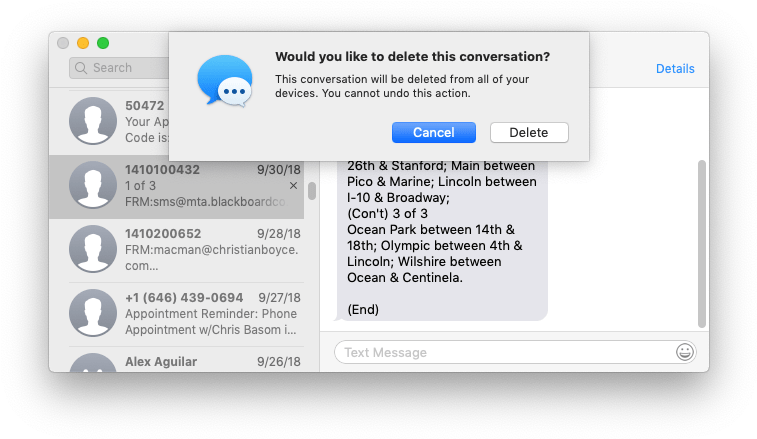
Task: Click the green zoom window button
Action: click(x=103, y=43)
